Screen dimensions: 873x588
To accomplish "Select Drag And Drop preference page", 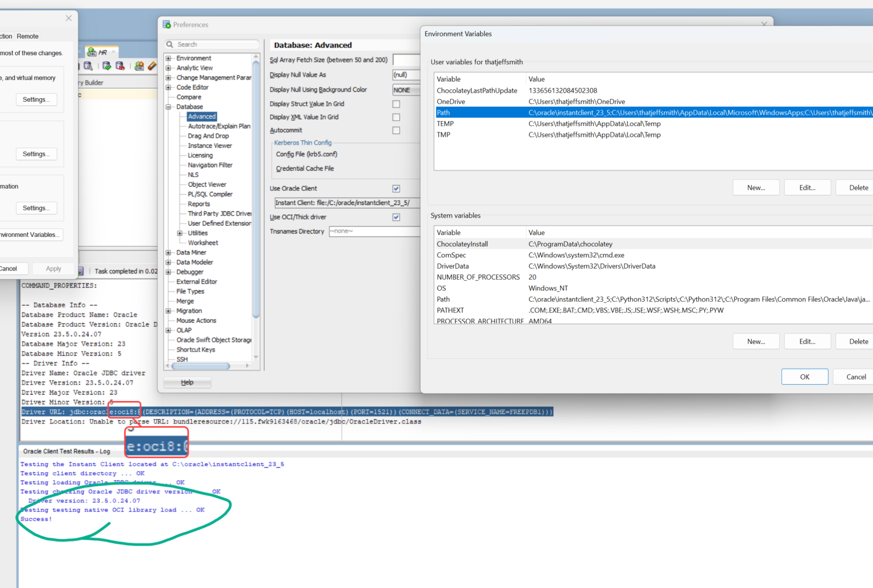I will [x=208, y=136].
